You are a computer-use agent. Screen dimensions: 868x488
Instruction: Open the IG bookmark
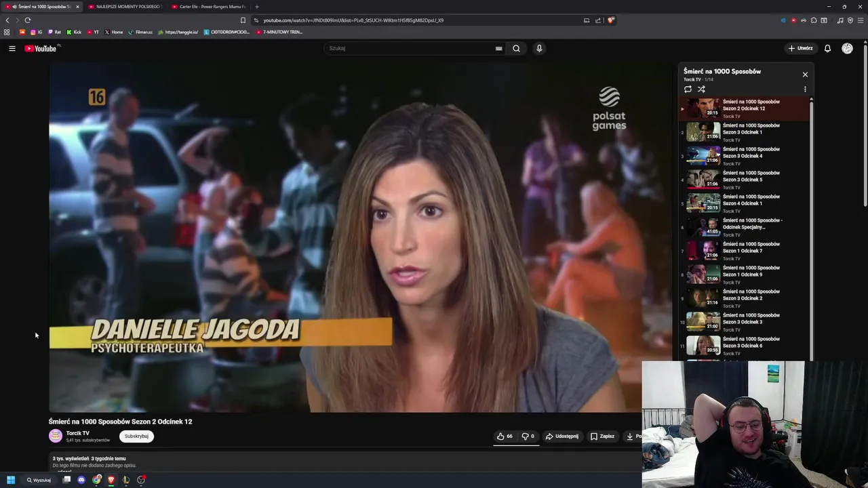pyautogui.click(x=37, y=32)
